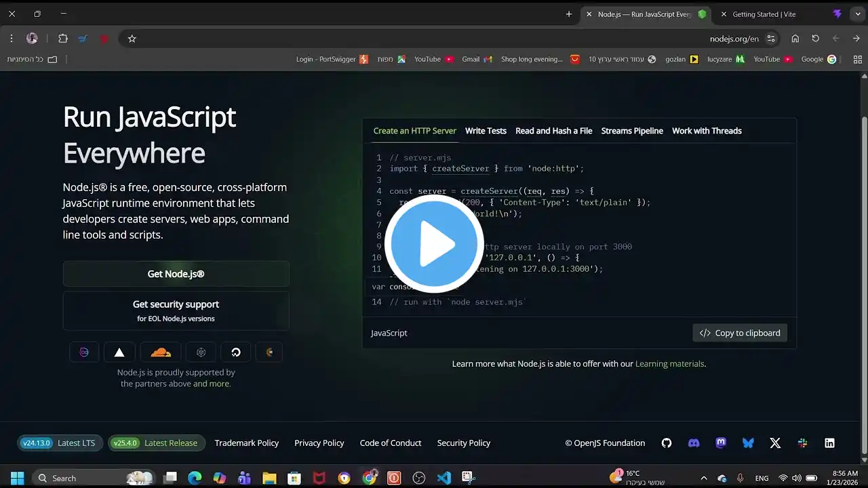Open the LinkedIn icon in the footer
This screenshot has height=488, width=868.
click(829, 443)
